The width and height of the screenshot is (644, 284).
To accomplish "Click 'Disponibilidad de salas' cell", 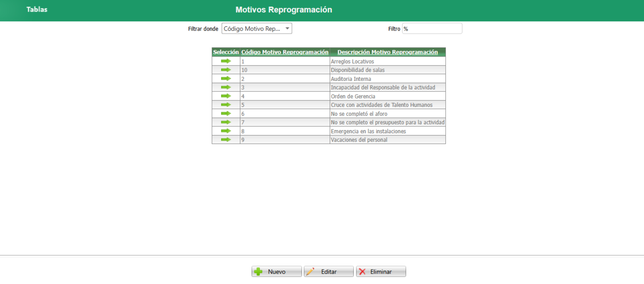I will click(388, 70).
